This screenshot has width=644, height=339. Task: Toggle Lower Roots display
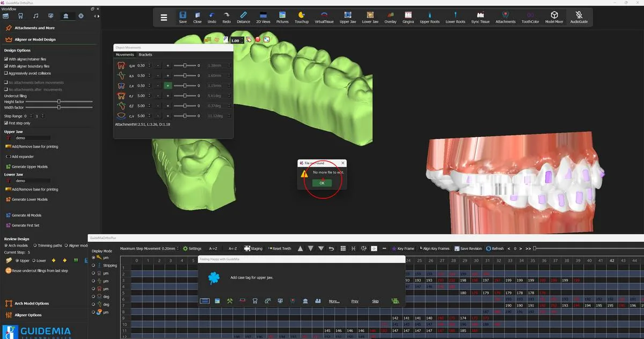click(x=456, y=17)
